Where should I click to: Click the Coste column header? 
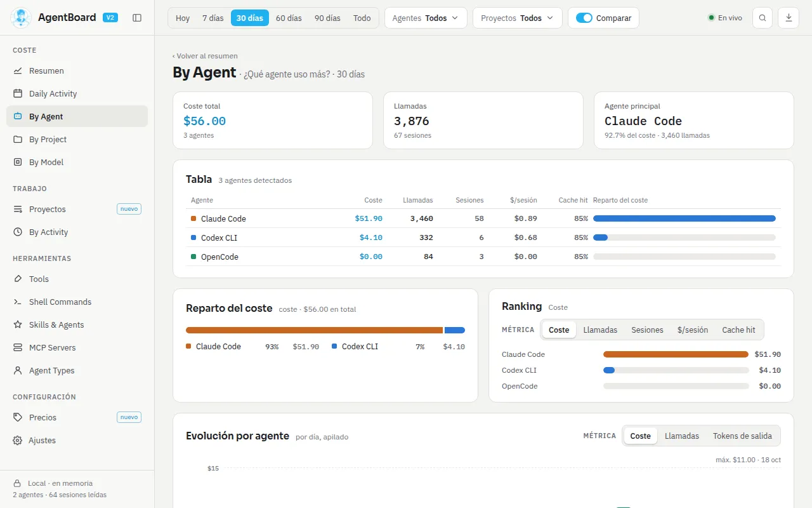click(374, 200)
